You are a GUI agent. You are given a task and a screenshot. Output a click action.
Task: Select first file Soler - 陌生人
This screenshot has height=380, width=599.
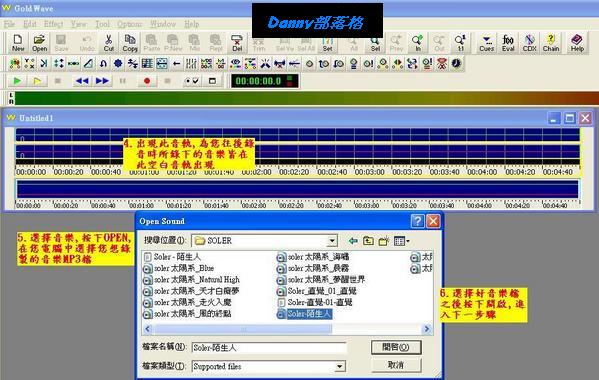click(172, 257)
